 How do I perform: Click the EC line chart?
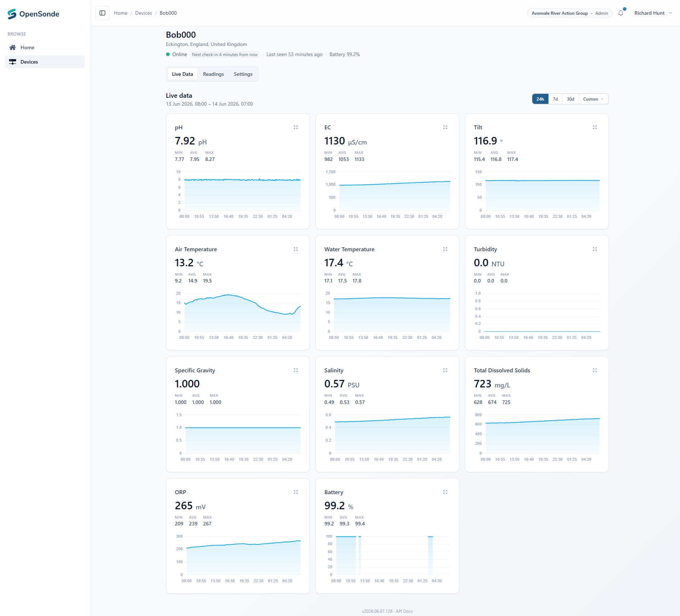(387, 194)
